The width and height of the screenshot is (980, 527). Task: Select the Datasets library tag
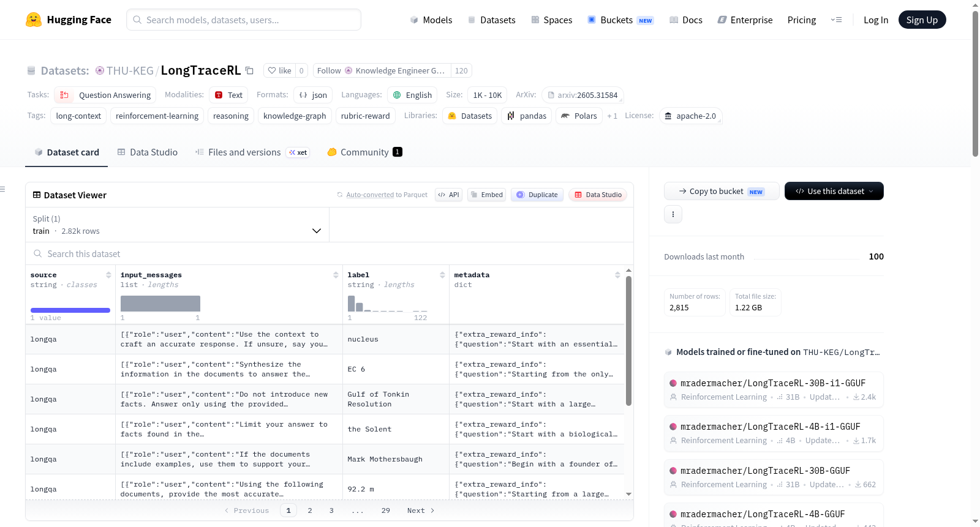(470, 116)
